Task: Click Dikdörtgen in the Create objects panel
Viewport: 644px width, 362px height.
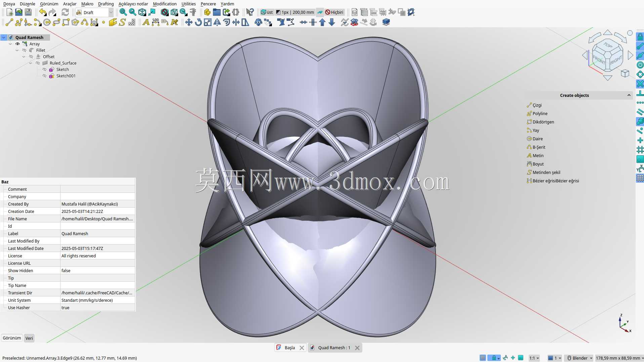Action: coord(543,122)
